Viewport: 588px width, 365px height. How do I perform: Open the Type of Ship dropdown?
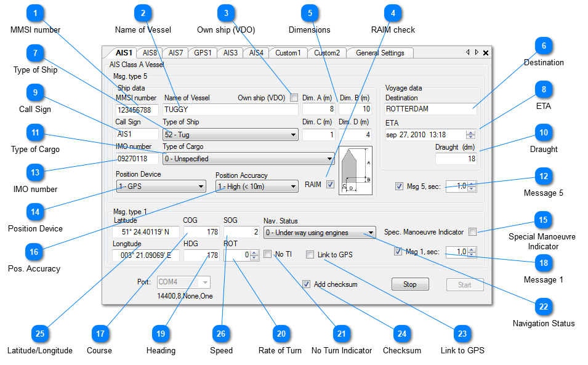(230, 134)
